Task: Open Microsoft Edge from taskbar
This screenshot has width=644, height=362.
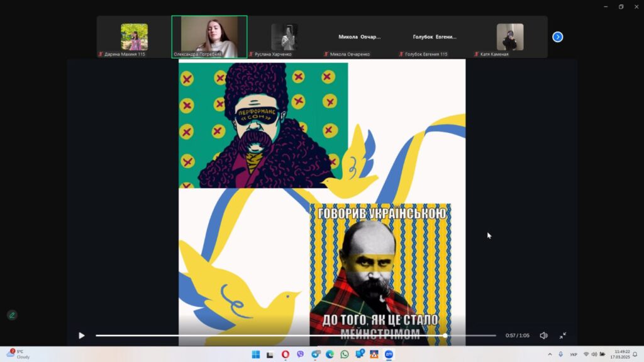Action: click(330, 354)
